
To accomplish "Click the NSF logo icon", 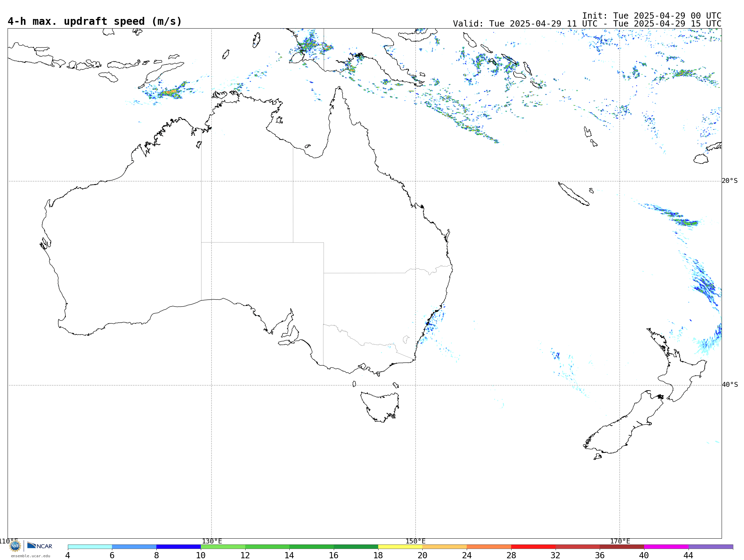I will click(15, 546).
